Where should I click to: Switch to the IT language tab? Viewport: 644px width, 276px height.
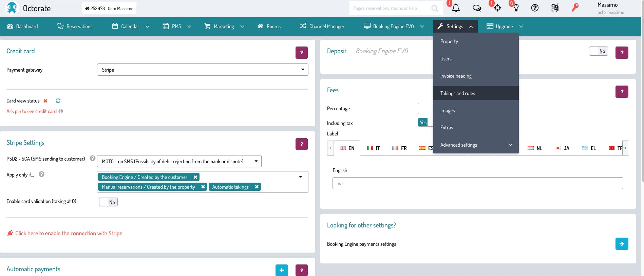373,148
